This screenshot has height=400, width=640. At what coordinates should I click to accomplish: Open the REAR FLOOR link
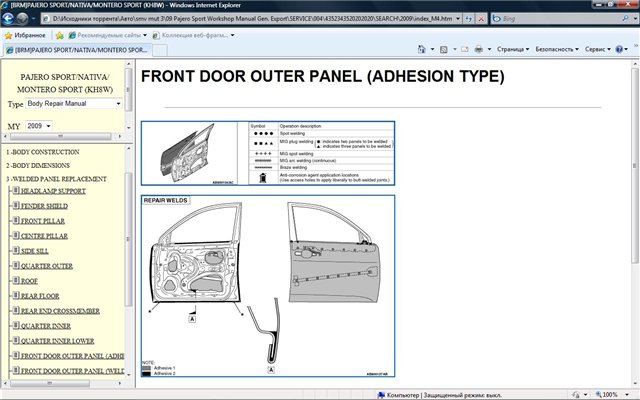click(40, 296)
